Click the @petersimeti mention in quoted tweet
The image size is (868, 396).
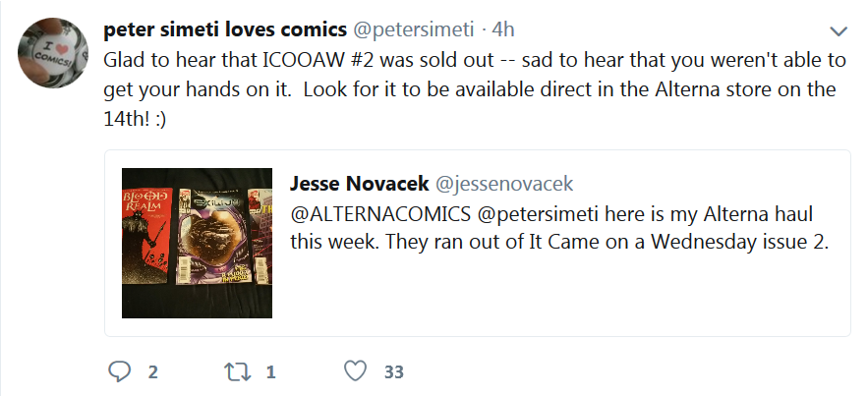(x=538, y=214)
